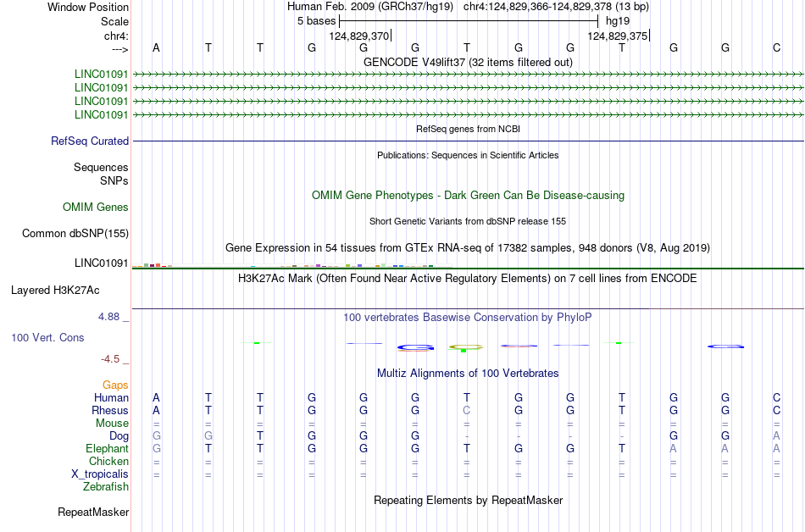805x532 pixels.
Task: Click the Sequences track label
Action: [x=101, y=167]
